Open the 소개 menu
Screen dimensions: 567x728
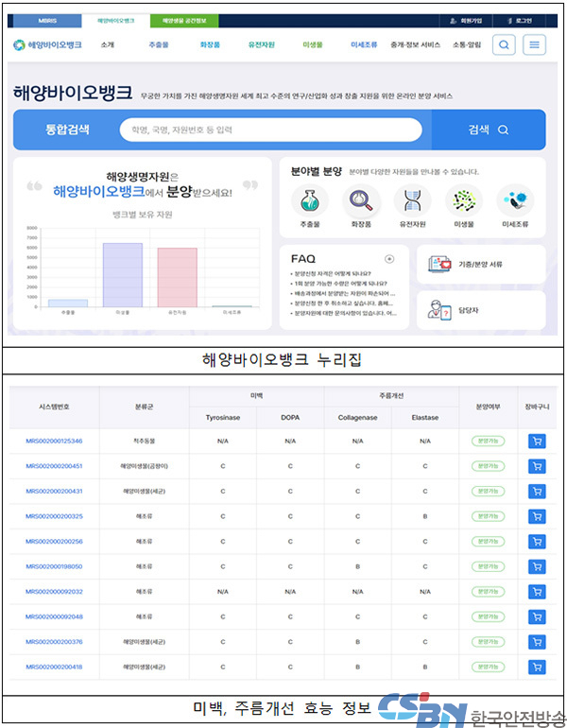point(108,45)
